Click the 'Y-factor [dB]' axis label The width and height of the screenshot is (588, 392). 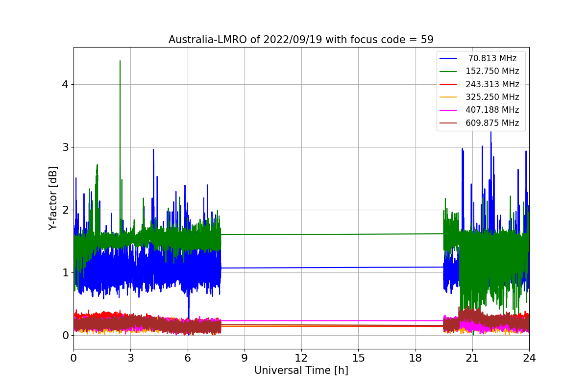pyautogui.click(x=53, y=198)
